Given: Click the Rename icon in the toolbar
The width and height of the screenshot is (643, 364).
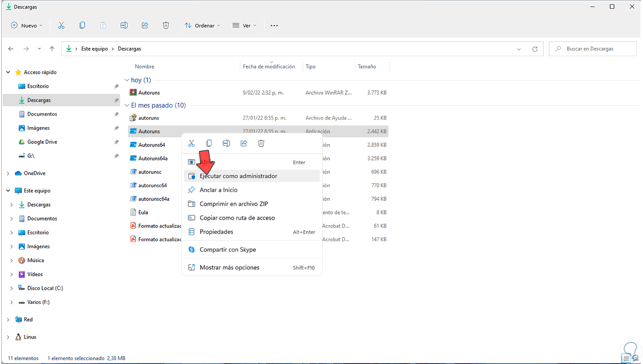Looking at the screenshot, I should pyautogui.click(x=124, y=25).
